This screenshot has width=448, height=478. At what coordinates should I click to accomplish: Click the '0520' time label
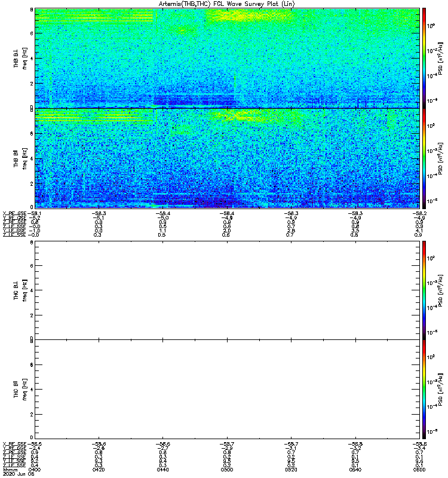click(291, 470)
